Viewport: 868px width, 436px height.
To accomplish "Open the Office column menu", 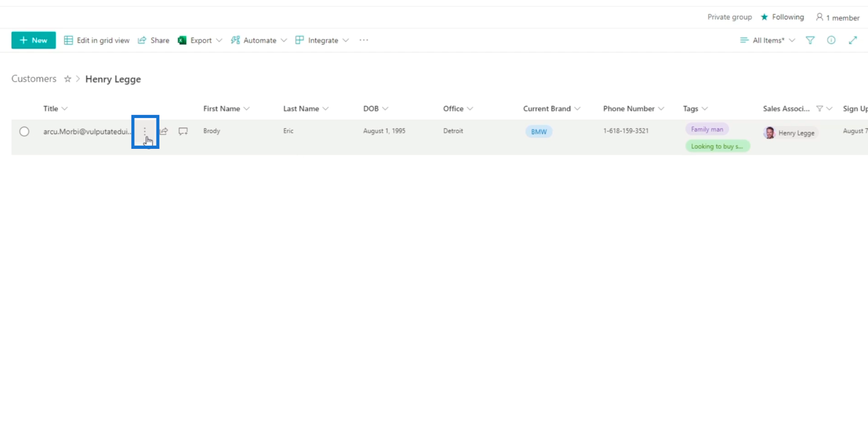I will 458,109.
